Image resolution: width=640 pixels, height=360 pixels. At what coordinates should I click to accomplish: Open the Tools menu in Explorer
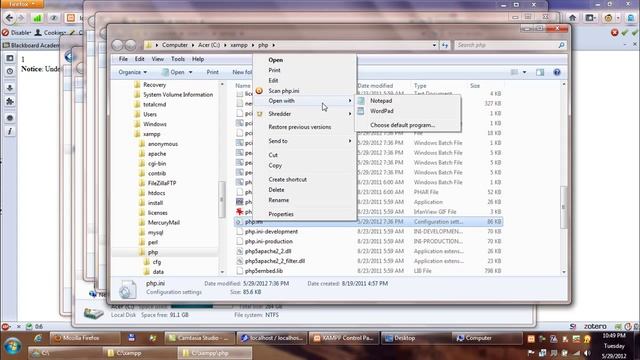point(178,59)
